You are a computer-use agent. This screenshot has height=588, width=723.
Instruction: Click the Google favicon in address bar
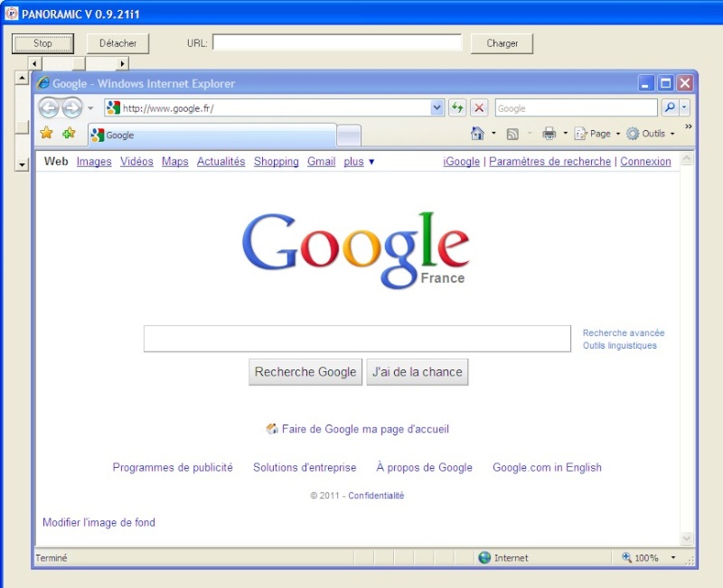[113, 107]
